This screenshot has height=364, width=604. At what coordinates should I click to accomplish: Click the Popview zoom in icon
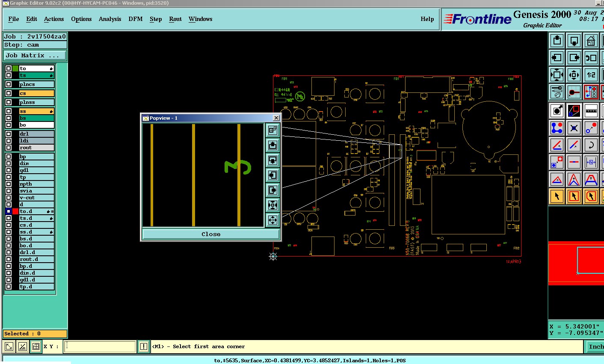(272, 205)
